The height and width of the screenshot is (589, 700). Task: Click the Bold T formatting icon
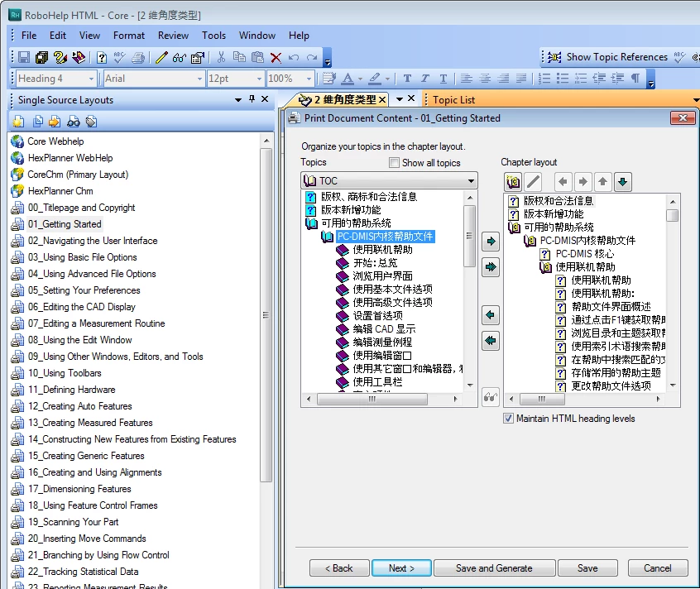(407, 79)
